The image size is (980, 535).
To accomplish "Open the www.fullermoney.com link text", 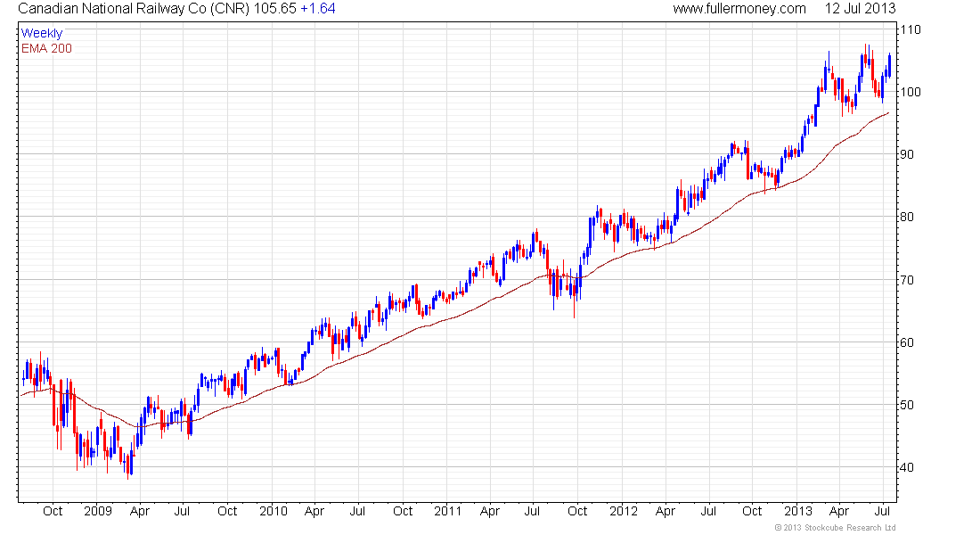I will pos(739,9).
